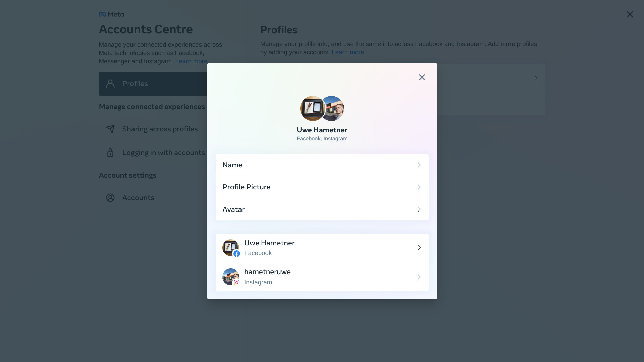Click the Accounts Centre heading
The image size is (644, 362).
tap(146, 29)
